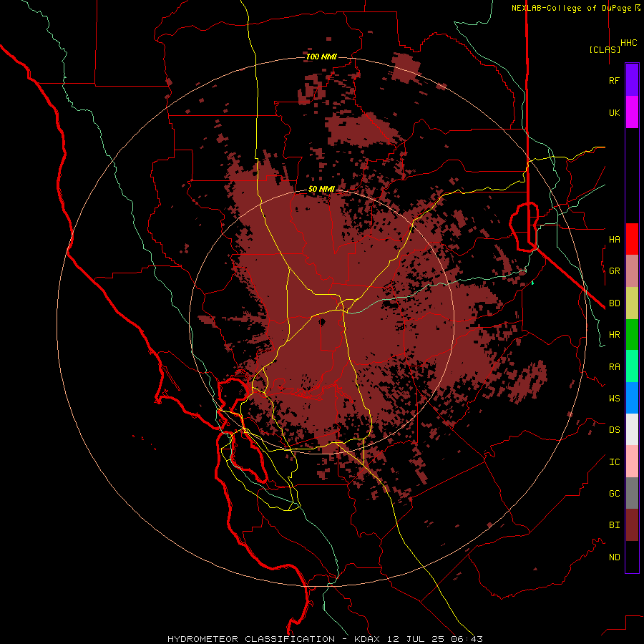644x644 pixels.
Task: Click the 50 NMI range ring label
Action: [x=321, y=189]
